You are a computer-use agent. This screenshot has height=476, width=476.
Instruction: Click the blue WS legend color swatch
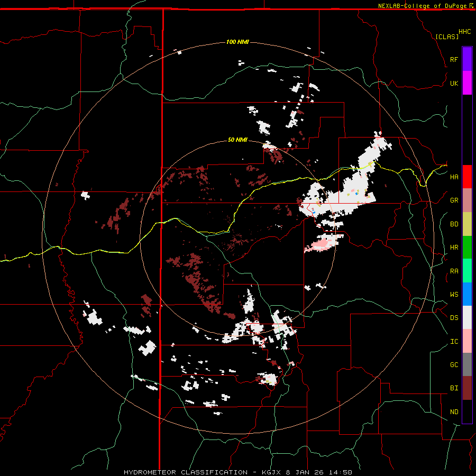coord(467,294)
